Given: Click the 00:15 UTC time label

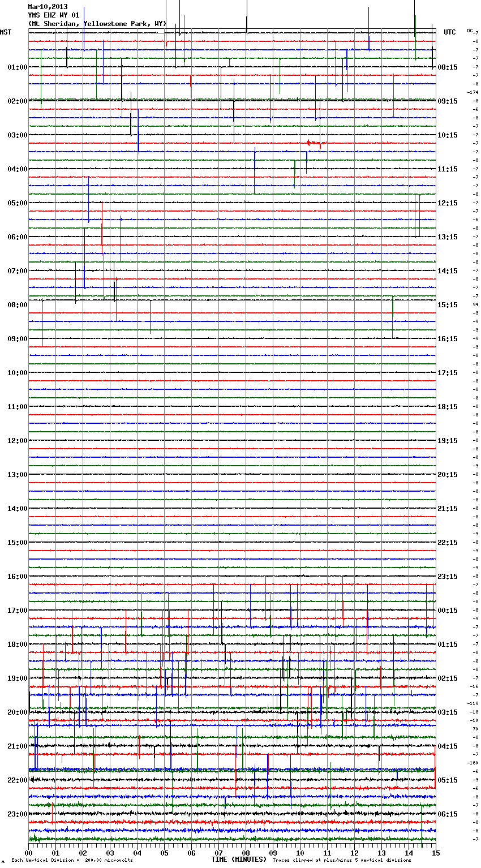Looking at the screenshot, I should pyautogui.click(x=448, y=611).
